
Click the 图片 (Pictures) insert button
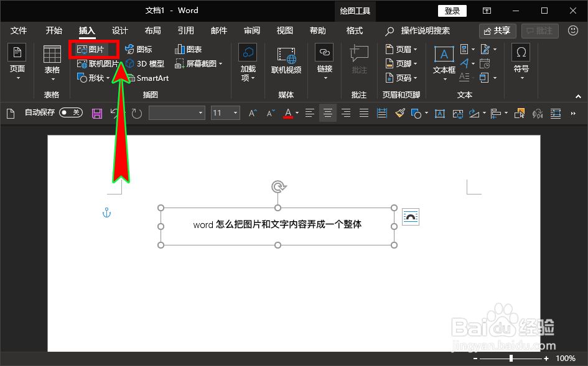[x=91, y=50]
